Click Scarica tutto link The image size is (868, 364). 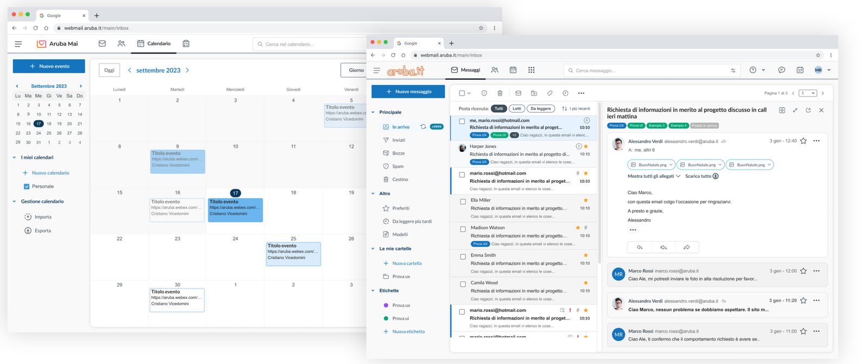(x=702, y=176)
